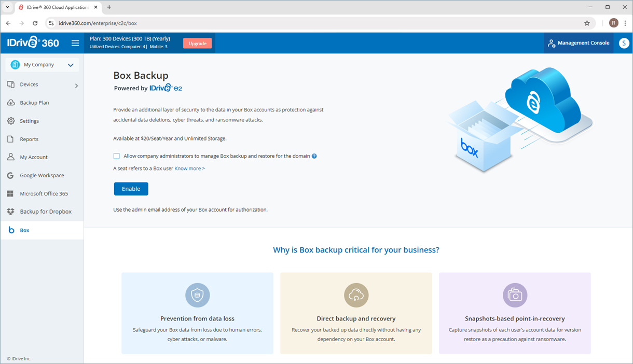
Task: Open the Backup for Dropbox section
Action: tap(45, 212)
